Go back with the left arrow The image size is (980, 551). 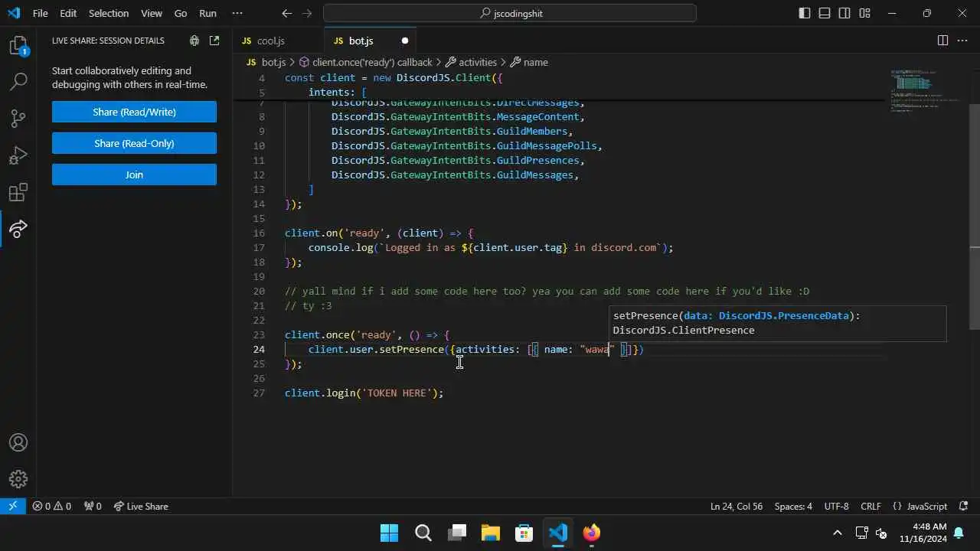[286, 13]
